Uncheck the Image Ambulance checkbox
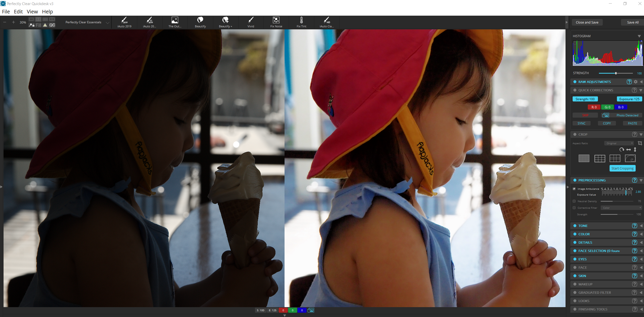Screen dimensions: 644x317 coord(574,189)
